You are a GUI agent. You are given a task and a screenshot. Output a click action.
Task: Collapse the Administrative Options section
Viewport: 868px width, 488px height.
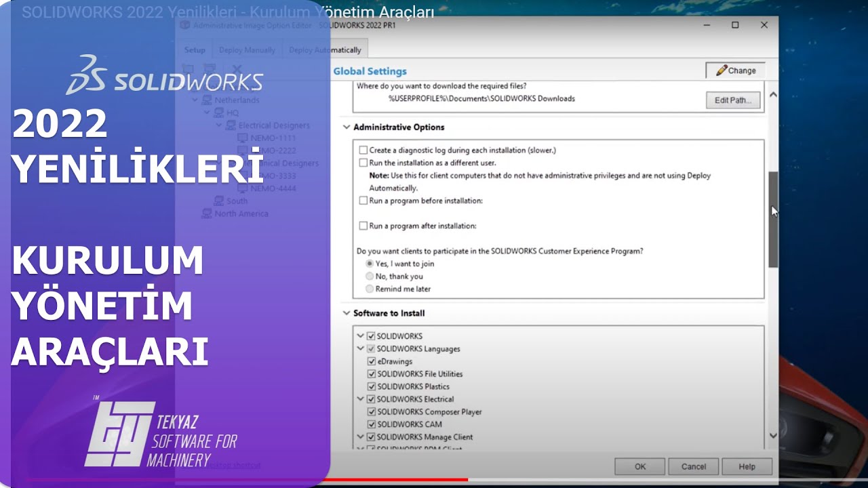point(347,127)
